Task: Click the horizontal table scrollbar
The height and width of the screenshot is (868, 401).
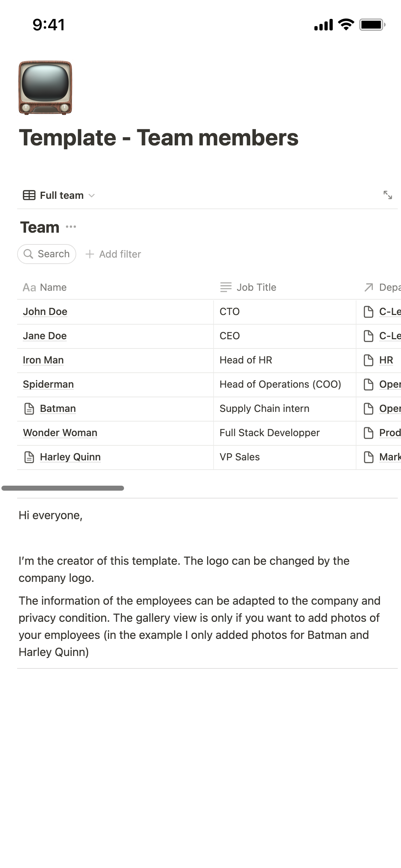Action: [63, 488]
